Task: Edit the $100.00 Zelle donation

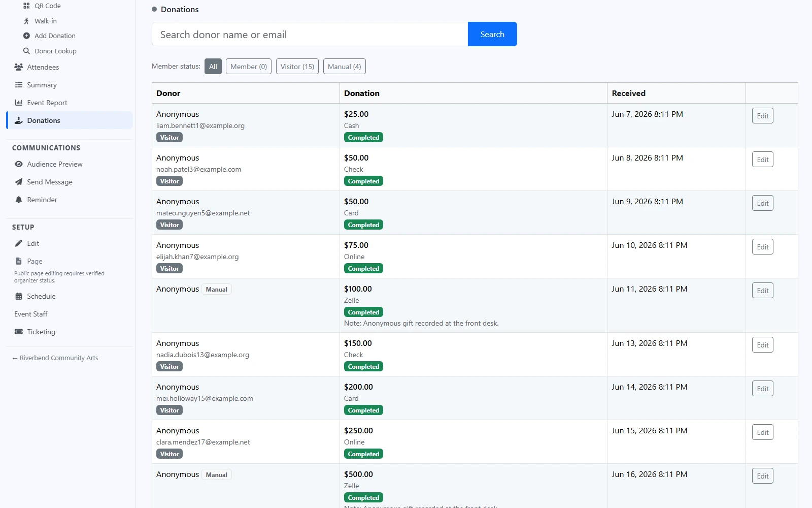Action: coord(762,291)
